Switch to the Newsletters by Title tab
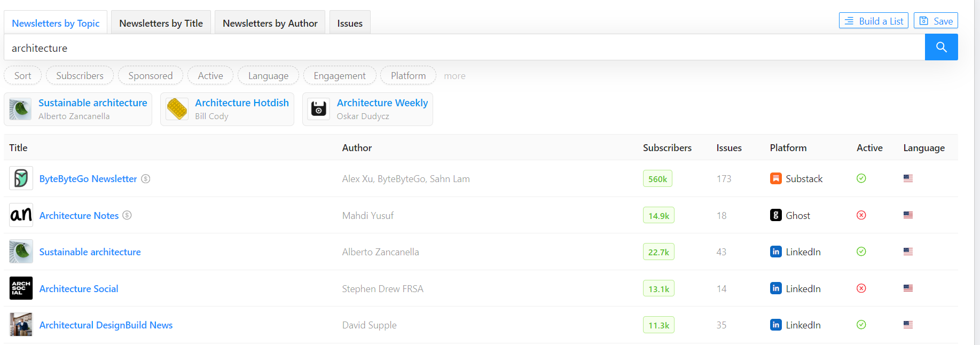This screenshot has height=345, width=980. pos(161,23)
